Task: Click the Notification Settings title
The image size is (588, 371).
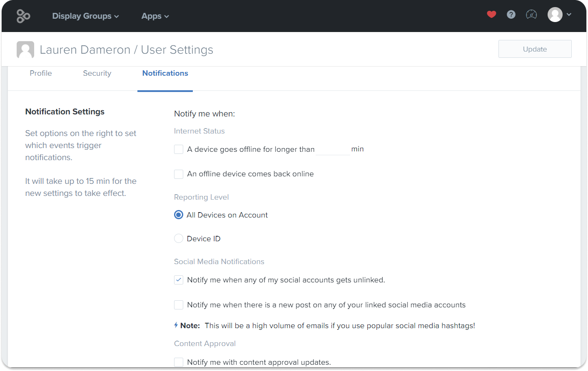Action: point(65,111)
